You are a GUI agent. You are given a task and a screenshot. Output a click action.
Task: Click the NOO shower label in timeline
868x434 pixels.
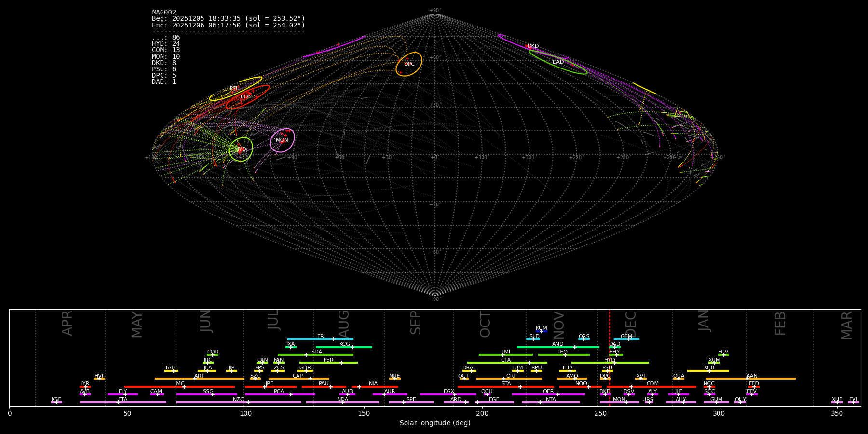(581, 384)
